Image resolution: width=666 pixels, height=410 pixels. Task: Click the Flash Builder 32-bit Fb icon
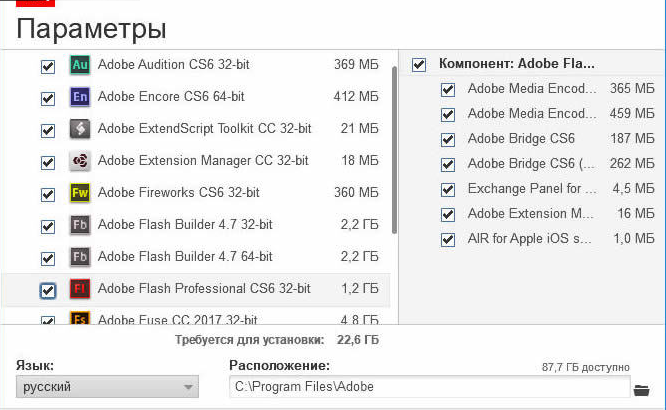(80, 225)
